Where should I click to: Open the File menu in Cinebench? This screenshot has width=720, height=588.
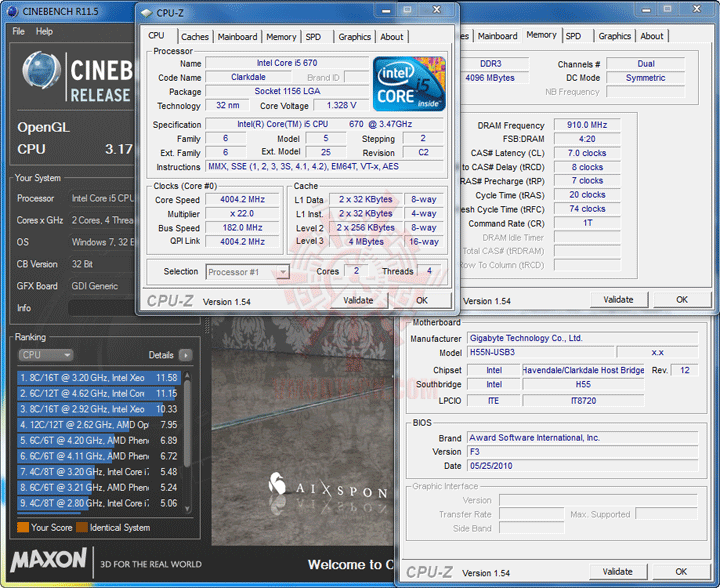(18, 31)
